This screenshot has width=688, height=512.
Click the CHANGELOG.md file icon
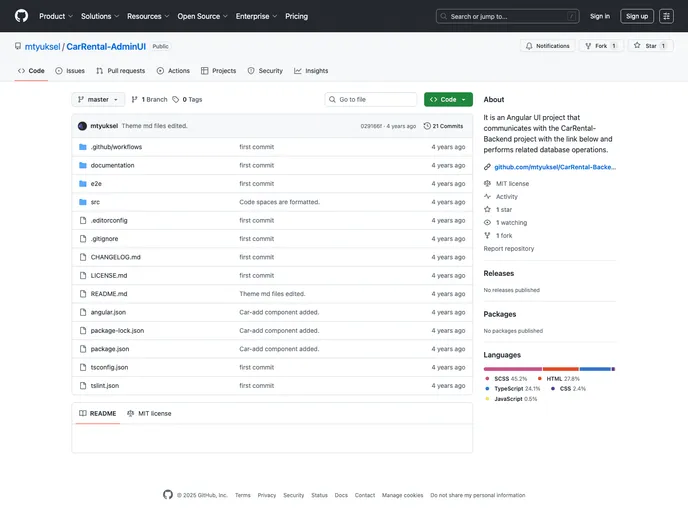[82, 257]
